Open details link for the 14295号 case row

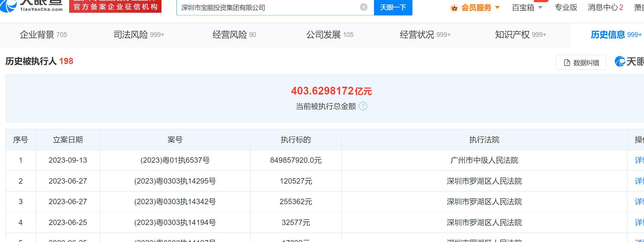coord(639,181)
